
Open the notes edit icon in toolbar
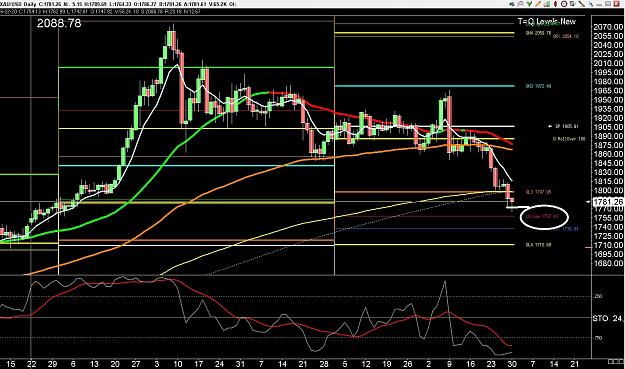[x=573, y=4]
